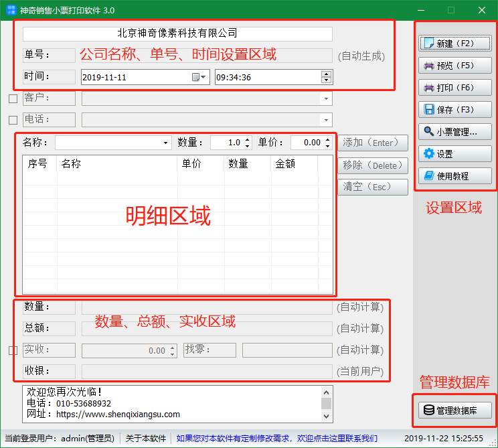Click the Print icon (打印 F6)

pyautogui.click(x=429, y=88)
